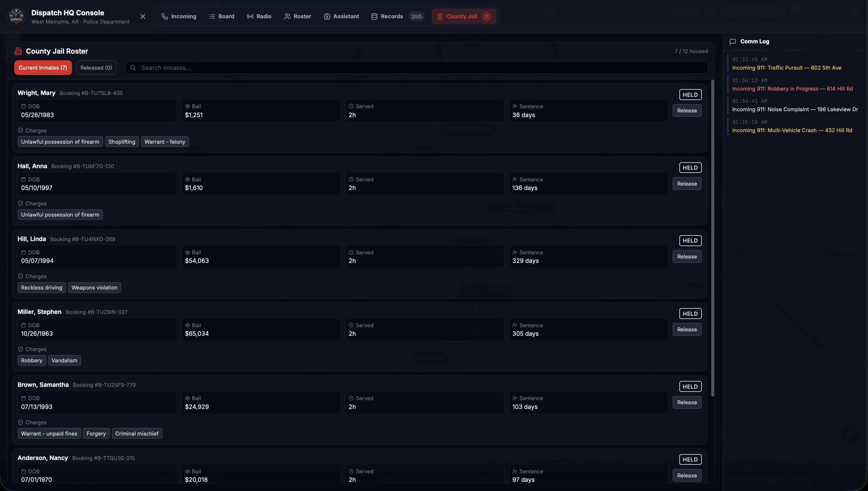Click the Weapons violation charge tag

click(x=94, y=288)
